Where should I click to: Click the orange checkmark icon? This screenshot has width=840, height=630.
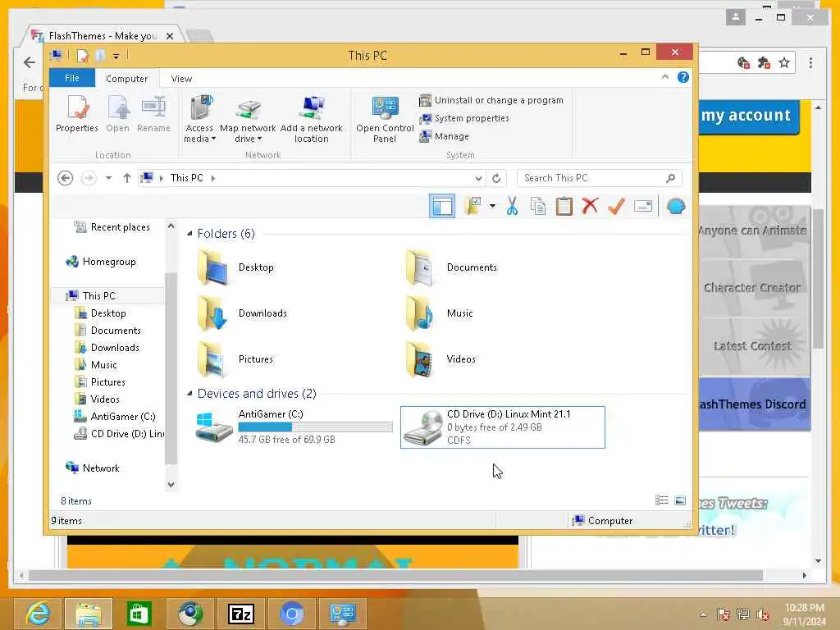(x=616, y=206)
